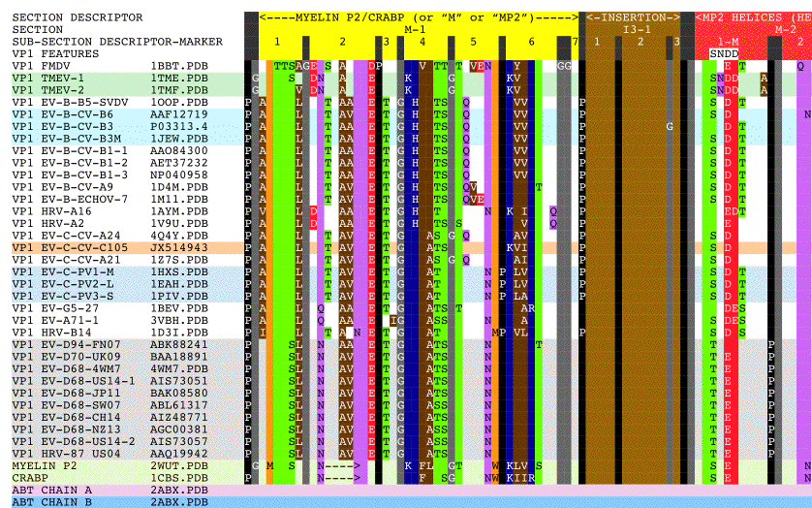Viewport: 812px width, 508px height.
Task: Click the VP1 EV-D94-FN07 row label
Action: [x=66, y=344]
